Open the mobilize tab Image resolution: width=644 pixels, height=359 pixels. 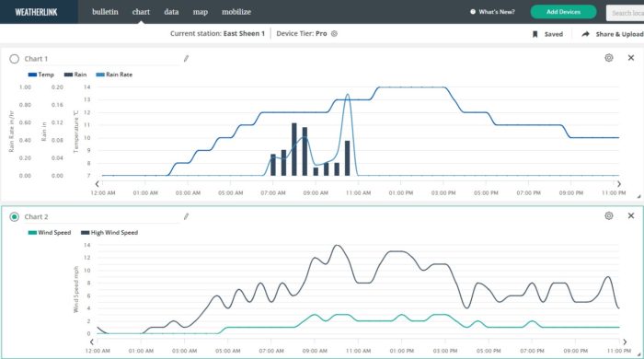pyautogui.click(x=236, y=12)
